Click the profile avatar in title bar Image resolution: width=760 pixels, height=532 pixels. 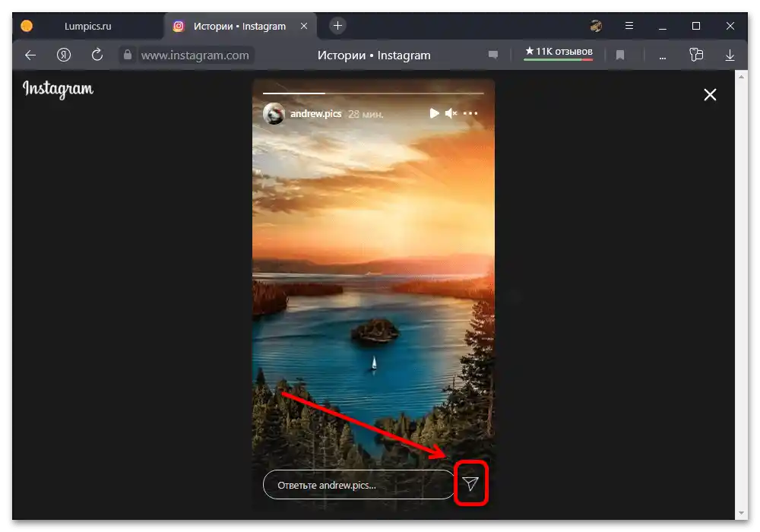[x=596, y=26]
